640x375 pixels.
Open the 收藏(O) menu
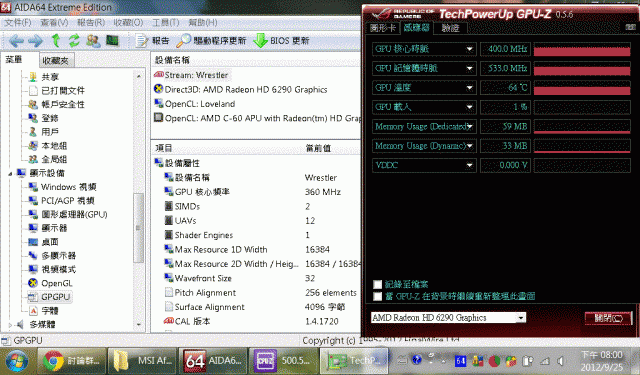(x=128, y=22)
